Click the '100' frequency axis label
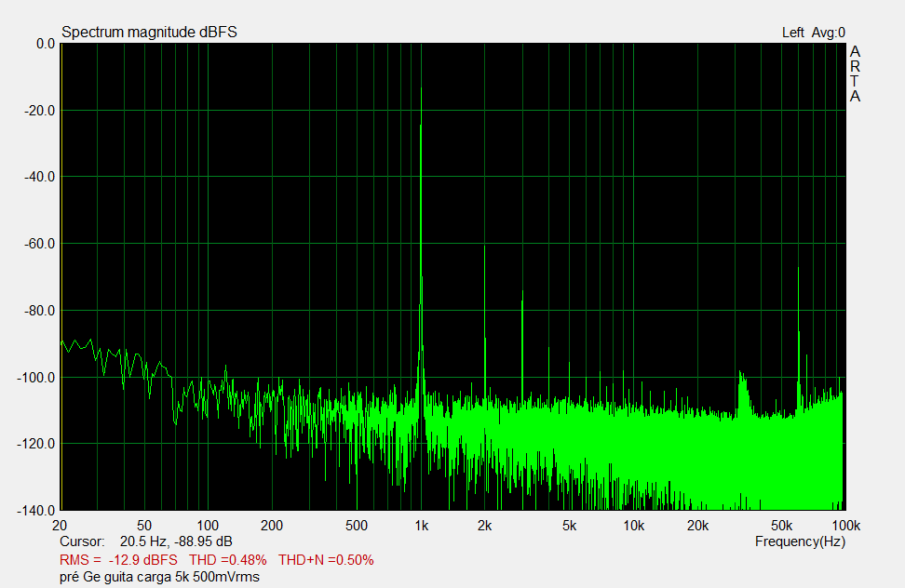 [208, 526]
